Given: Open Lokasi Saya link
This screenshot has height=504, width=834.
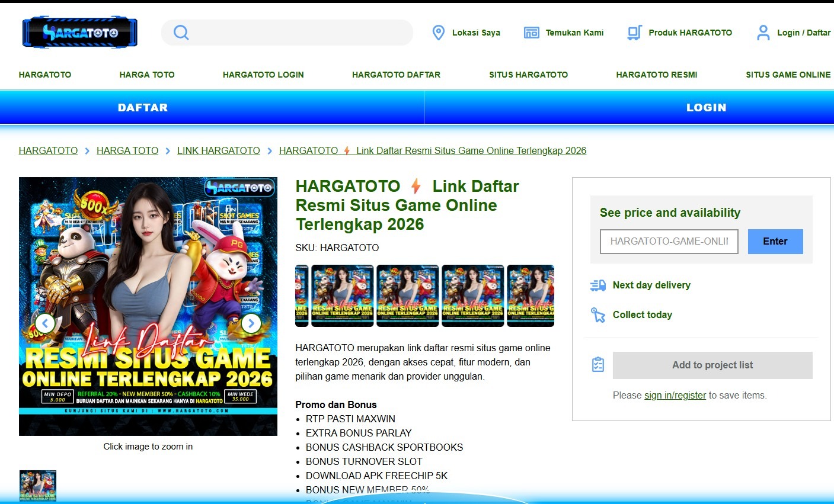Looking at the screenshot, I should coord(476,33).
